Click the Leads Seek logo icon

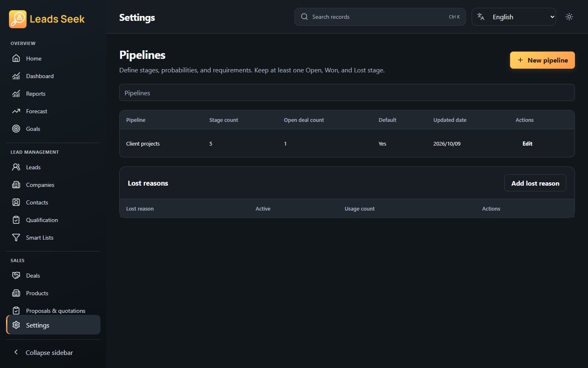pos(18,19)
